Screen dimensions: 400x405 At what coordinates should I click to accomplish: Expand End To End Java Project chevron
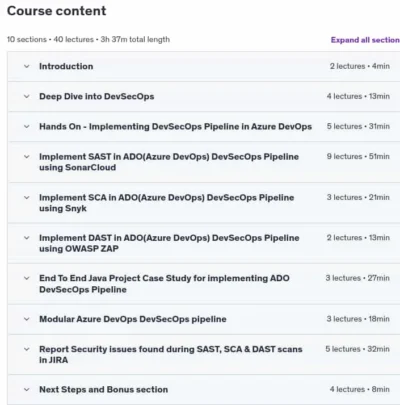tap(27, 278)
